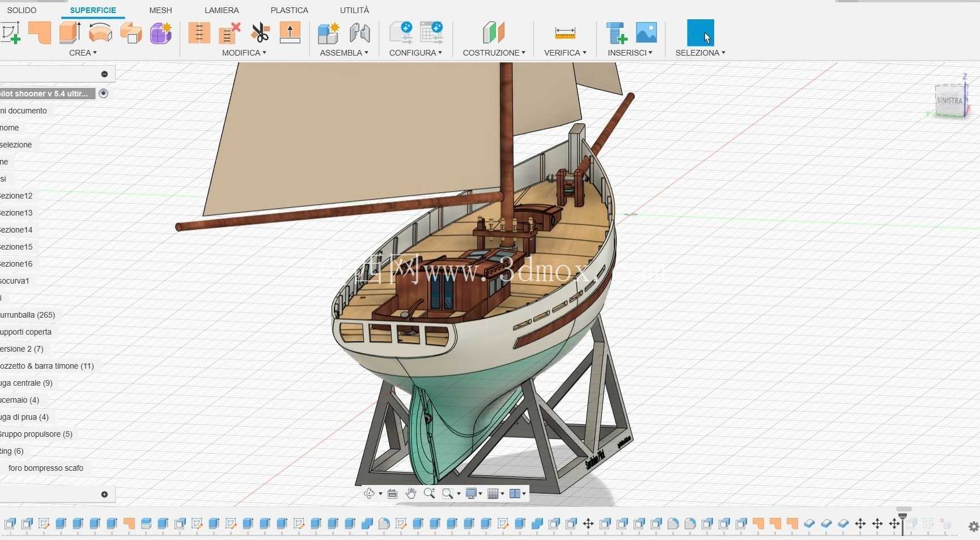Open the ASSEMBLA dropdown menu
The image size is (980, 540).
343,53
